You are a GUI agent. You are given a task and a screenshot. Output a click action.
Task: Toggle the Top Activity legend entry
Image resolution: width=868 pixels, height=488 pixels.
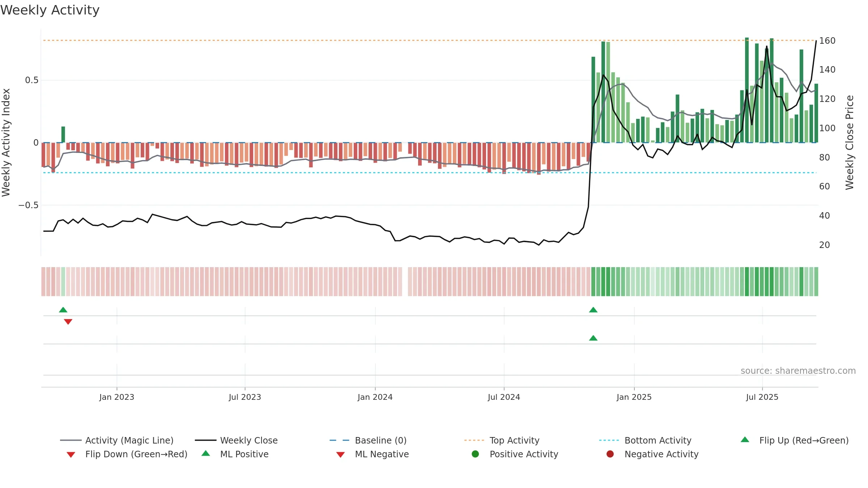pos(502,440)
